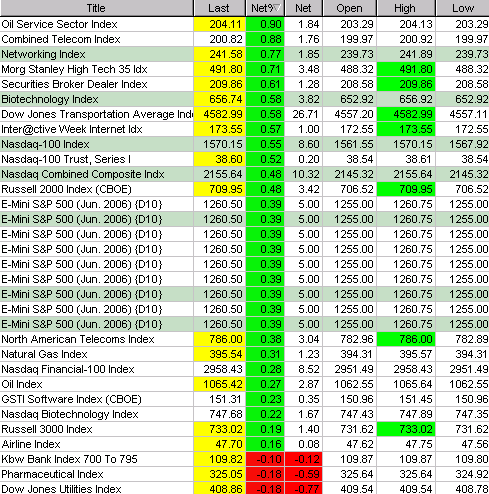This screenshot has width=489, height=494.
Task: Select the Pharmaceutical Index row
Action: point(244,474)
